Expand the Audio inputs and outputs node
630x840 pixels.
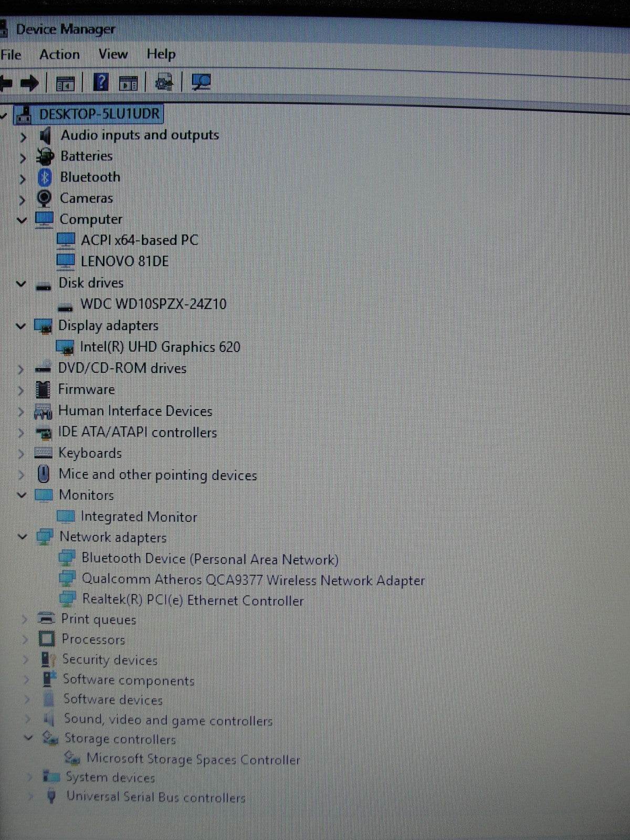(23, 136)
